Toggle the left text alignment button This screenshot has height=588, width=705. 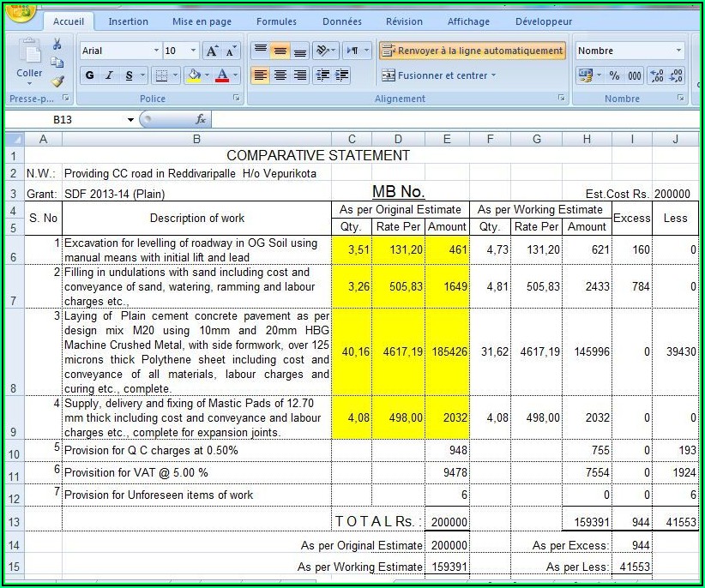coord(261,75)
